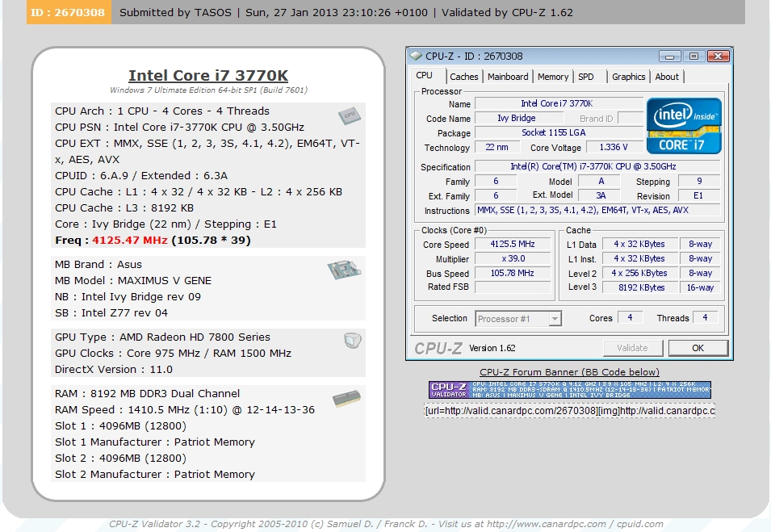Open the About tab
The height and width of the screenshot is (532, 771).
(667, 77)
